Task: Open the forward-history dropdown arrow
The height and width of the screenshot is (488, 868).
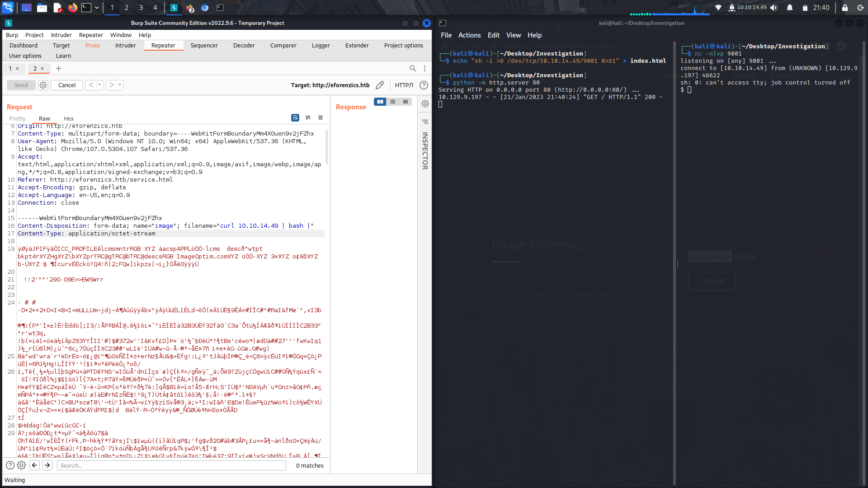Action: click(x=120, y=85)
